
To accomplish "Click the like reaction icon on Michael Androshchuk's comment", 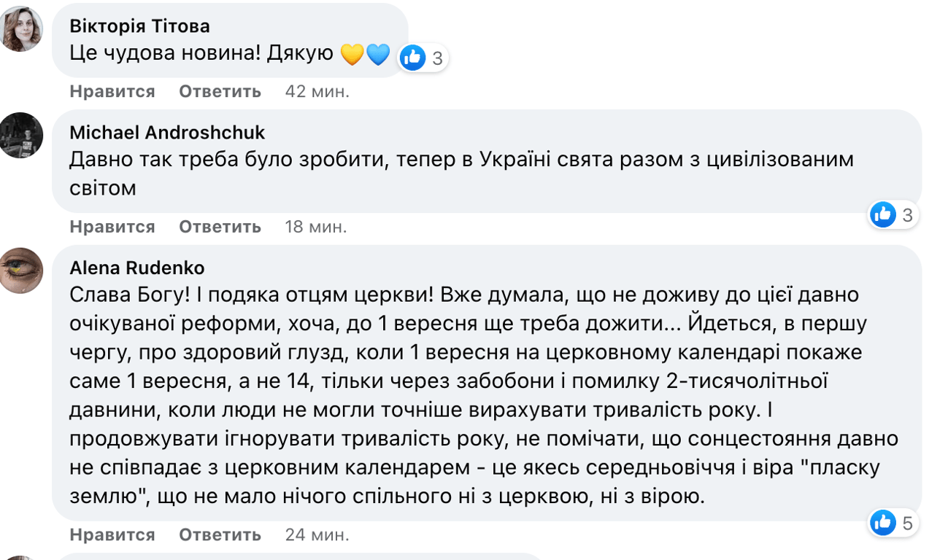I will [x=882, y=214].
